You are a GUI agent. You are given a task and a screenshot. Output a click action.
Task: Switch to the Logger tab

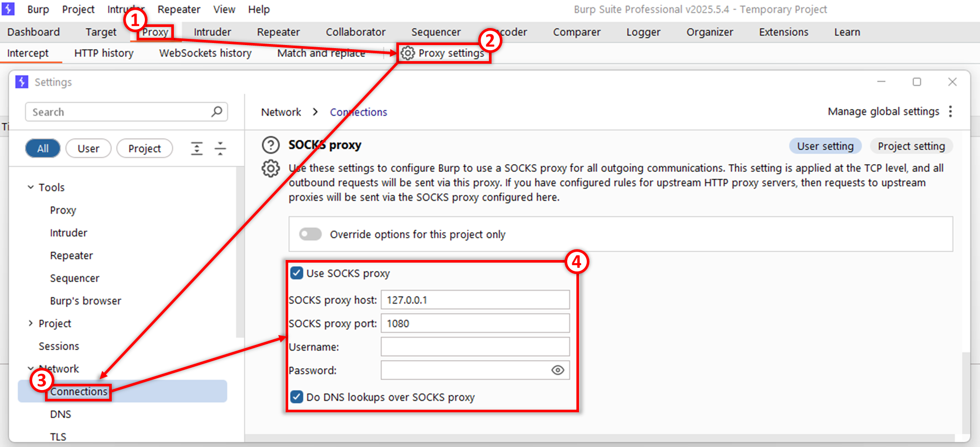(643, 32)
